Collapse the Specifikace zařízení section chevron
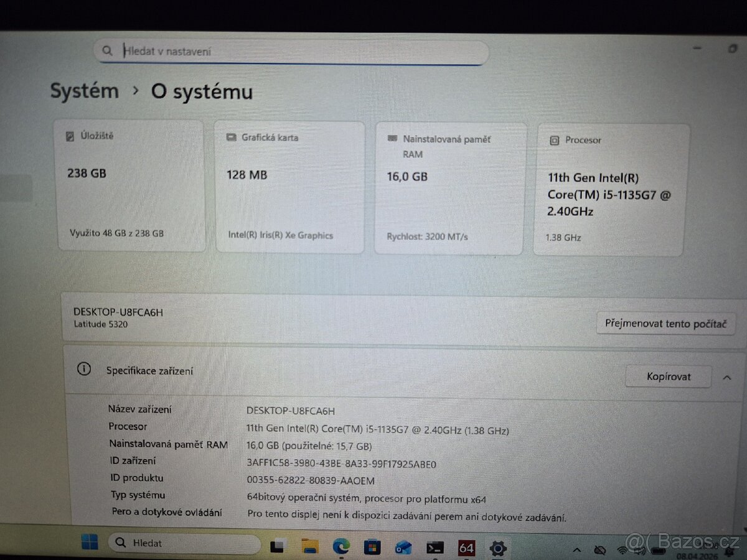The width and height of the screenshot is (747, 560). (727, 376)
